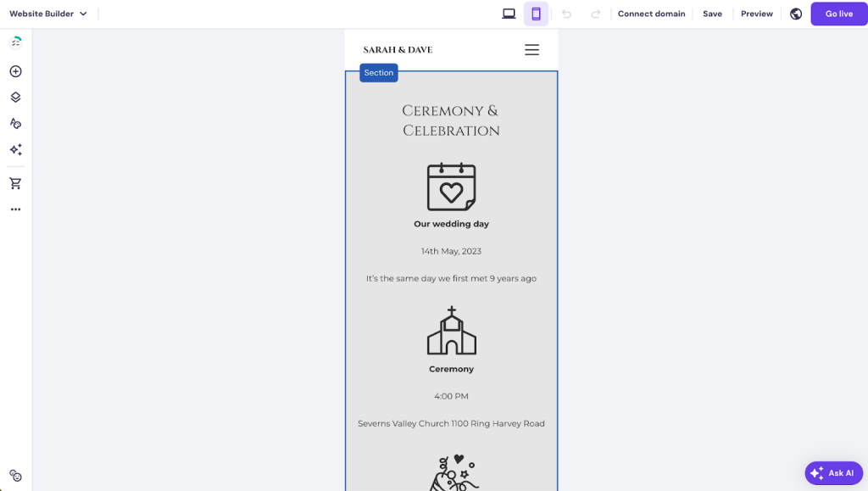Toggle the site's hamburger navigation menu
The width and height of the screenshot is (868, 491).
coord(531,49)
